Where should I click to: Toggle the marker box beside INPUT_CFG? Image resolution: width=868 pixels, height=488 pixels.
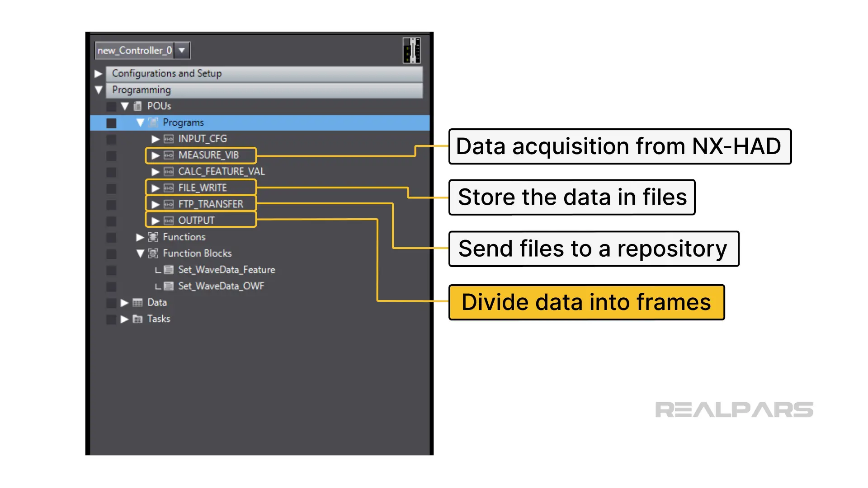click(x=111, y=139)
